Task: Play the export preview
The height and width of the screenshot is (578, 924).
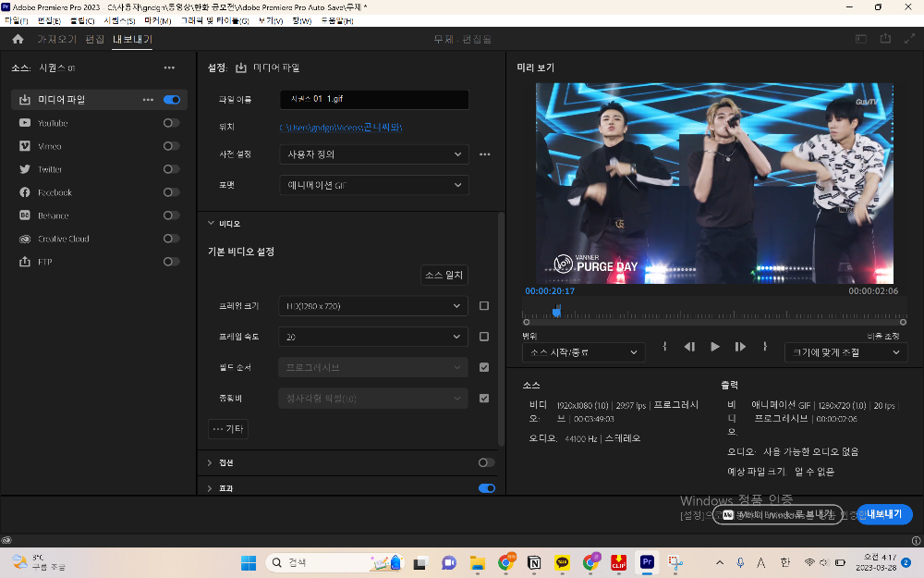Action: [x=715, y=347]
